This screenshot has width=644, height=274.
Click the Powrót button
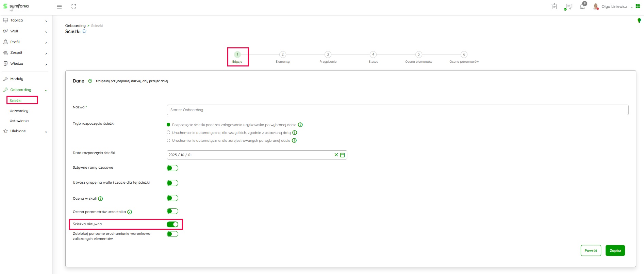tap(591, 250)
